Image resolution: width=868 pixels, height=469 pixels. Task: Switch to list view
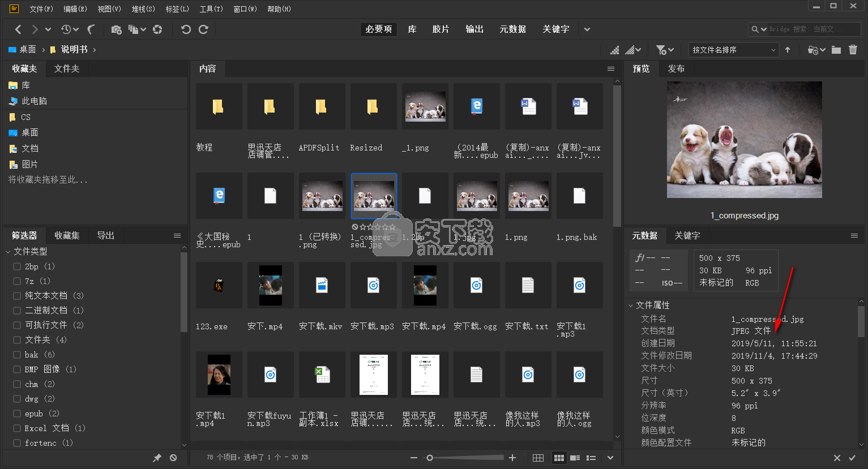pyautogui.click(x=591, y=458)
